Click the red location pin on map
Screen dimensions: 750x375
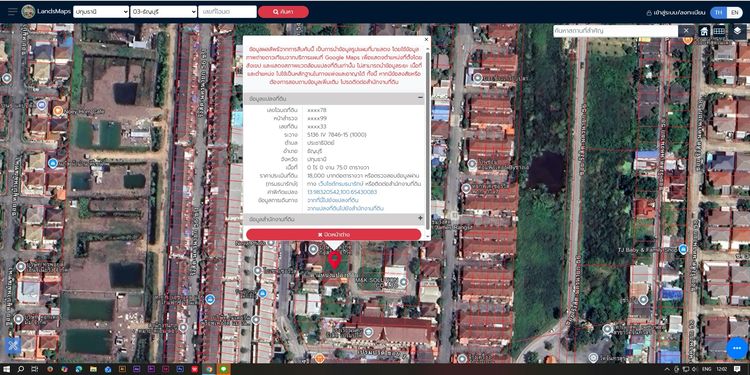pyautogui.click(x=334, y=260)
